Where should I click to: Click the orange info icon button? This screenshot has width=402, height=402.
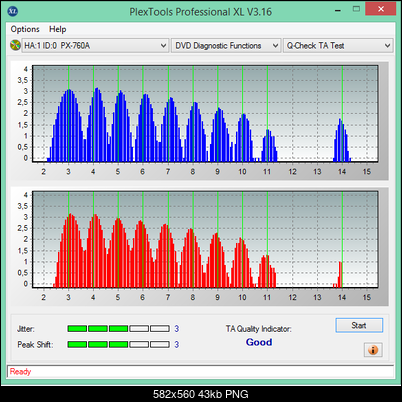(x=373, y=350)
